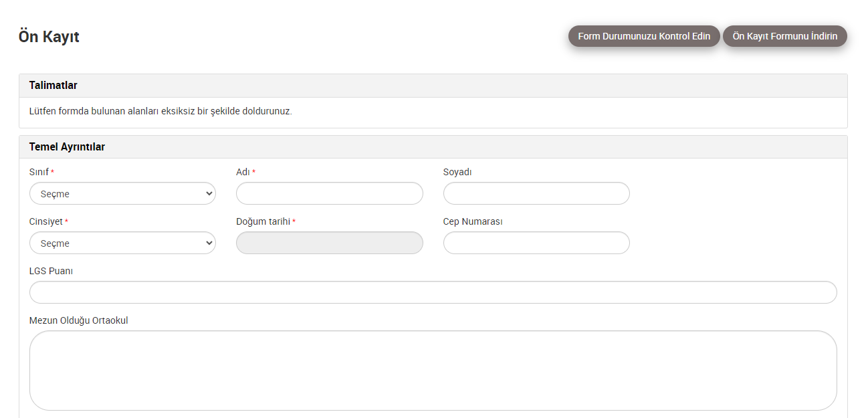Open the Doğum tarihi date field
868x418 pixels.
coord(329,243)
